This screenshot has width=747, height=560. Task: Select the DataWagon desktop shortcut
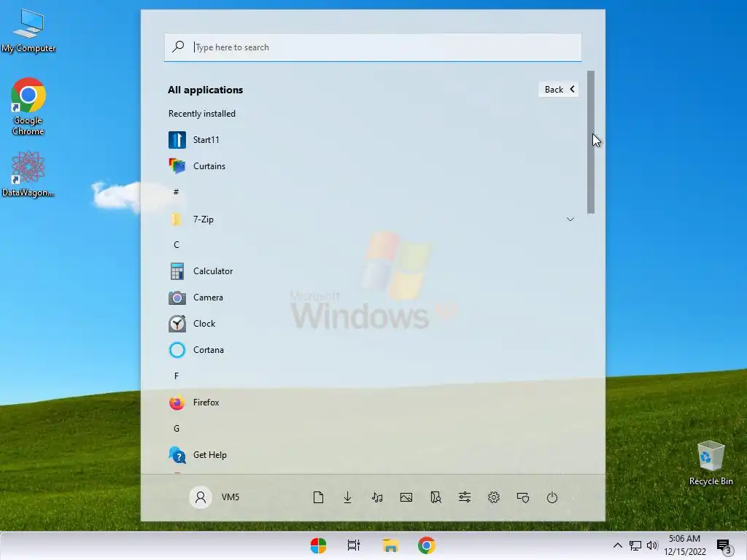pyautogui.click(x=28, y=174)
